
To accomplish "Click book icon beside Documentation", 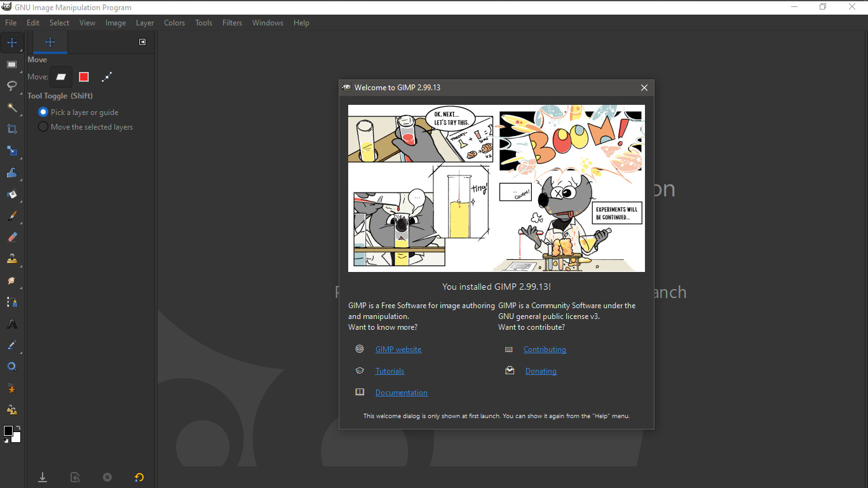I will point(360,392).
